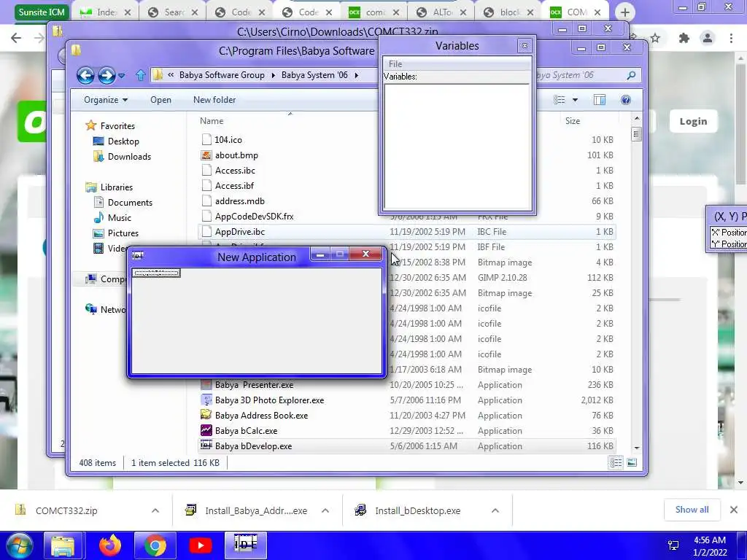Select file Babya Address Book.exe

click(261, 416)
